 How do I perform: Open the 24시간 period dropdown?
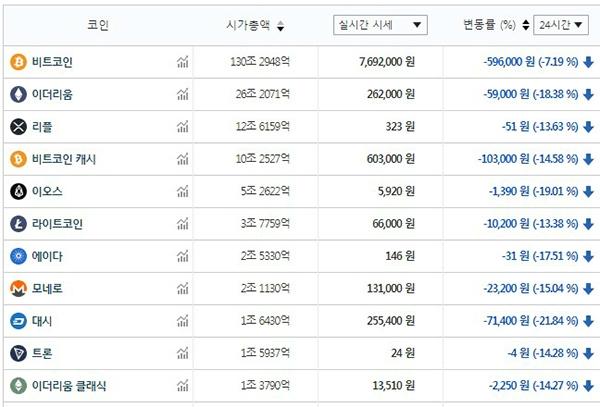click(561, 24)
